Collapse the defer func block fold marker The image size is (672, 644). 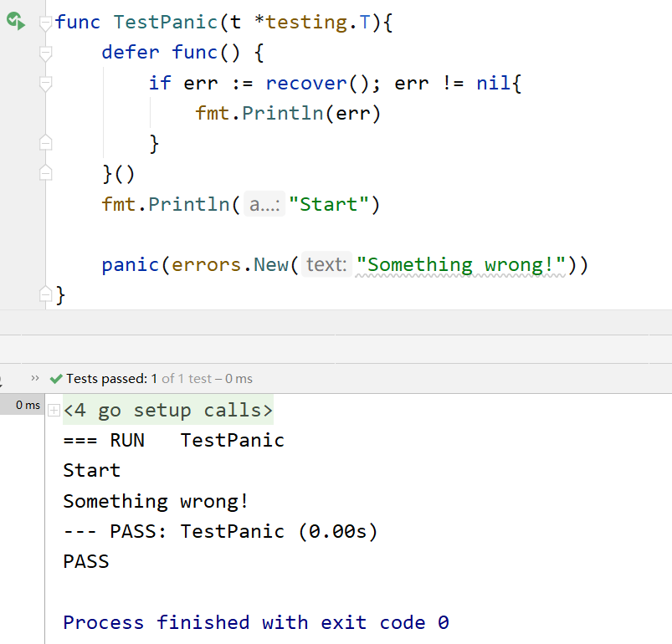(46, 53)
